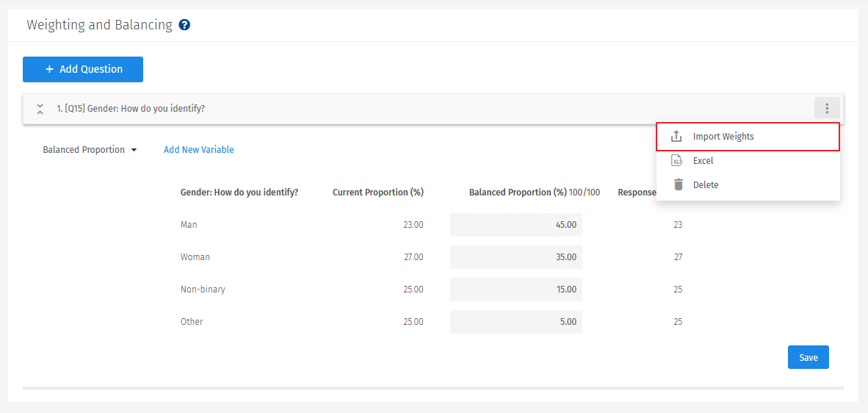Click the Q15 Gender question title
The image size is (868, 413).
pyautogui.click(x=131, y=109)
